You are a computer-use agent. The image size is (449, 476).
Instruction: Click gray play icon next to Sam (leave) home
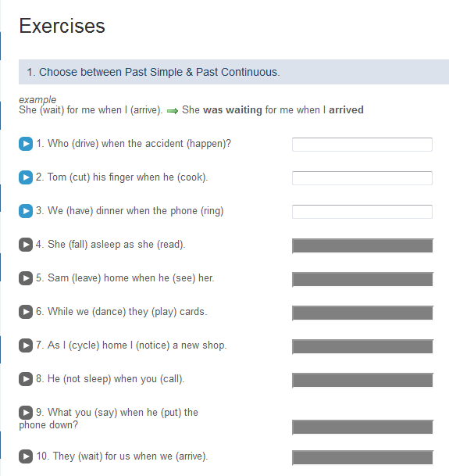[26, 278]
